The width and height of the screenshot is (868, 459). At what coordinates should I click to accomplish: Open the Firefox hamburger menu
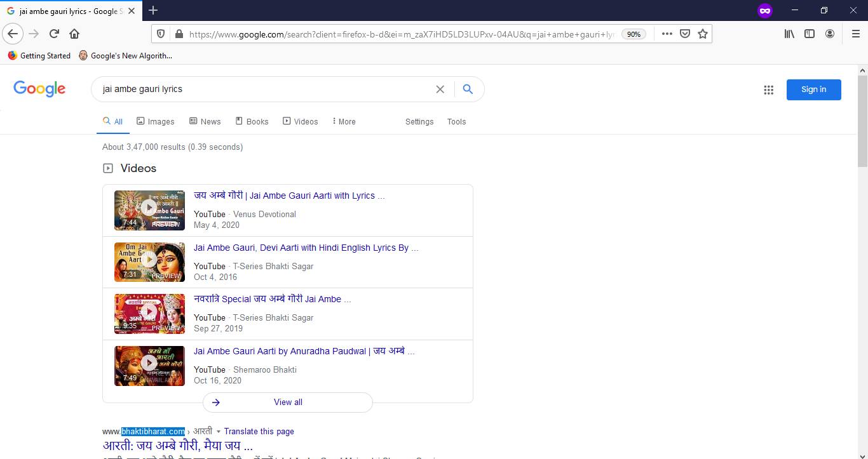pyautogui.click(x=855, y=34)
